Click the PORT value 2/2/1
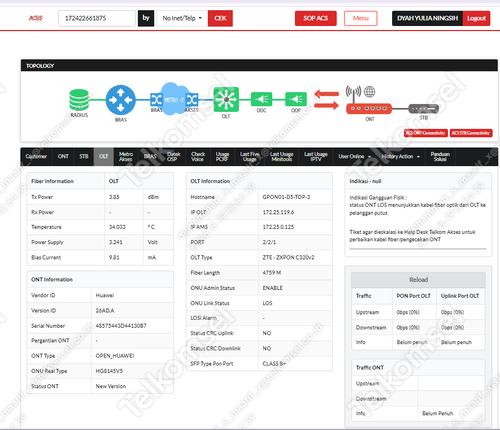Viewport: 500px width, 430px height. 269,242
